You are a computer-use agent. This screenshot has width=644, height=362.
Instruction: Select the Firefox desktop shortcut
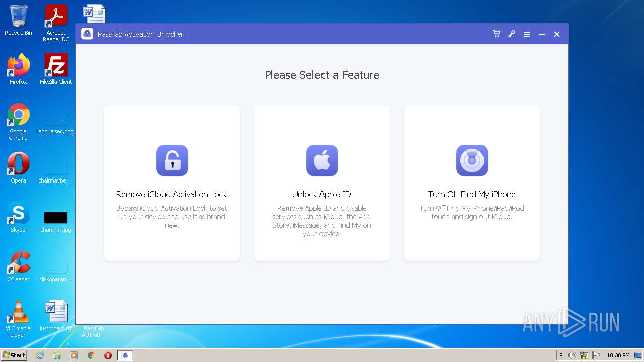pyautogui.click(x=18, y=69)
